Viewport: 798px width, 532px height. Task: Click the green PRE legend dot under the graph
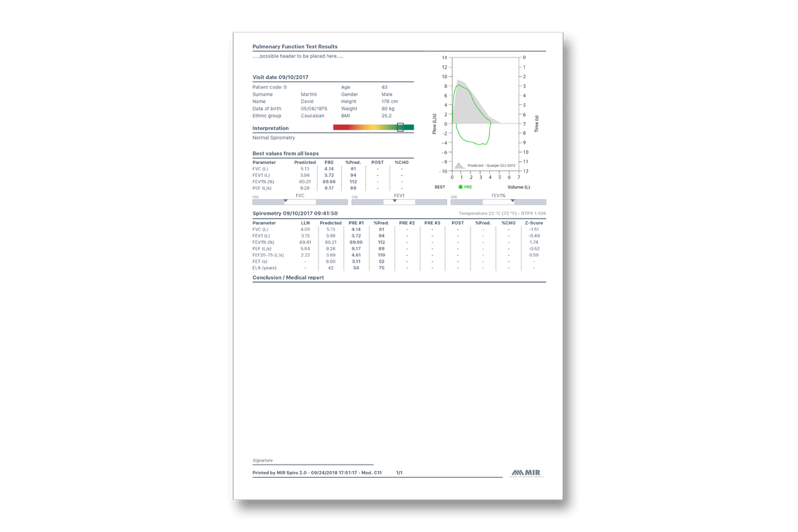click(461, 187)
